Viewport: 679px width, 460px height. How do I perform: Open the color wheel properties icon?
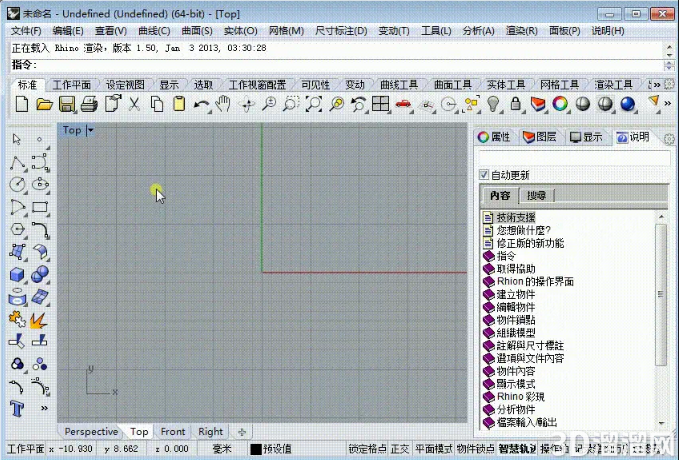tap(560, 104)
